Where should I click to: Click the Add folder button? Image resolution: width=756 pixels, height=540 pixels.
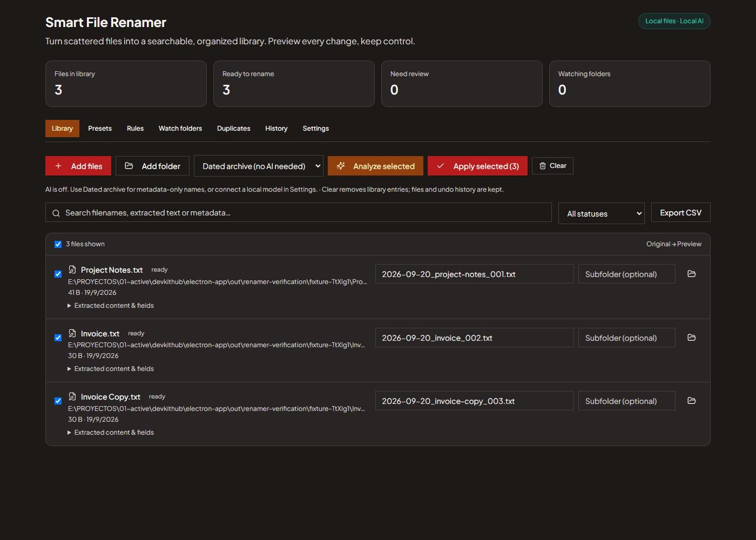(x=152, y=166)
